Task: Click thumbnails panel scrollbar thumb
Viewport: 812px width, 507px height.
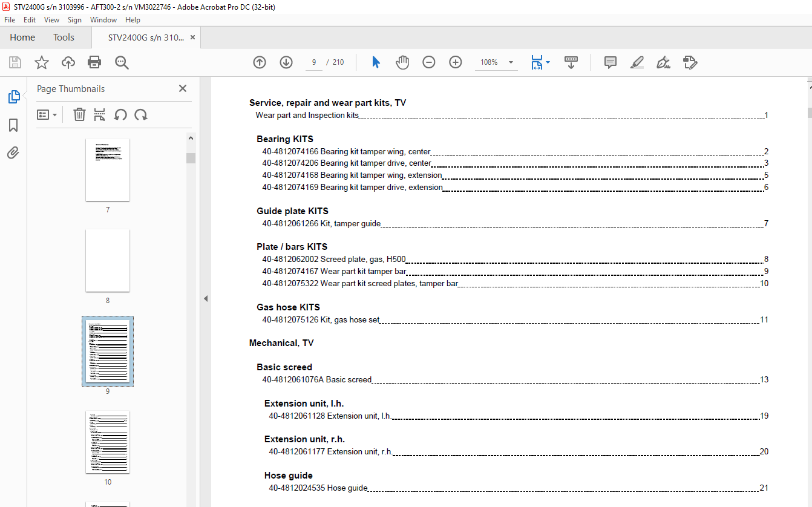Action: (x=191, y=158)
